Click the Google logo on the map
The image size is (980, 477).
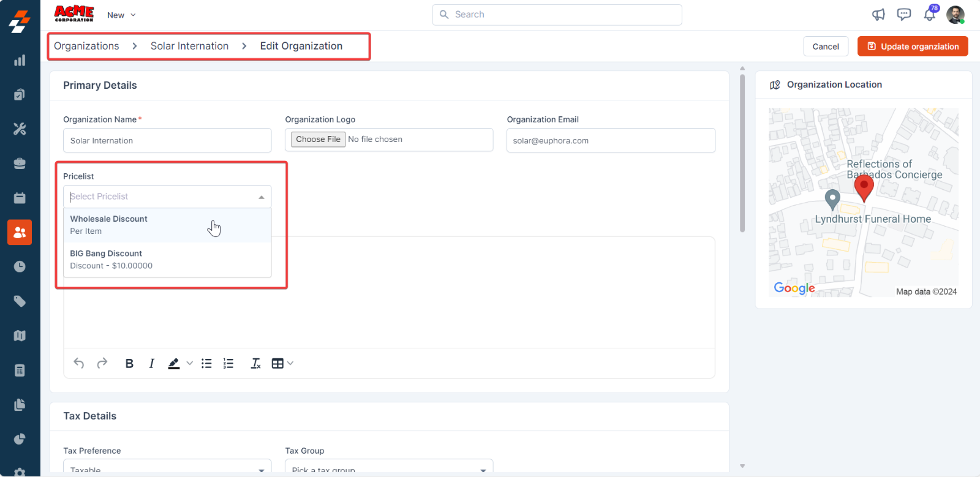[x=794, y=288]
